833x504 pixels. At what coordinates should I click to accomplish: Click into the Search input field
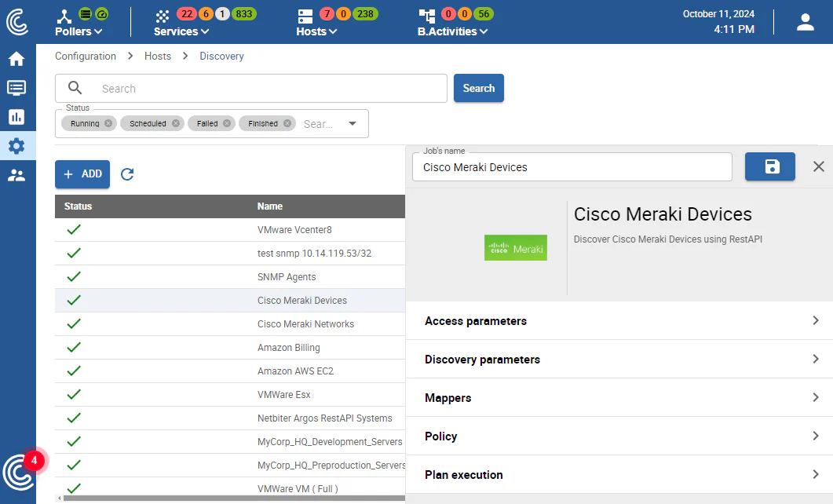click(x=250, y=88)
